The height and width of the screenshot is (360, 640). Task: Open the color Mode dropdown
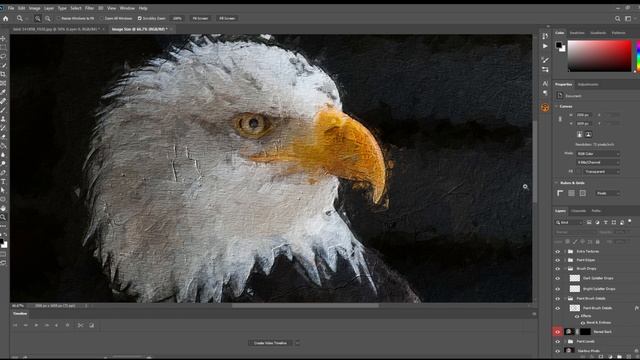(598, 154)
